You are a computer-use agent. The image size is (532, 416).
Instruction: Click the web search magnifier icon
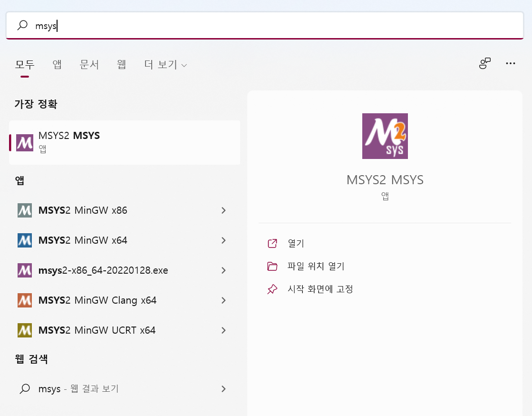click(x=25, y=388)
